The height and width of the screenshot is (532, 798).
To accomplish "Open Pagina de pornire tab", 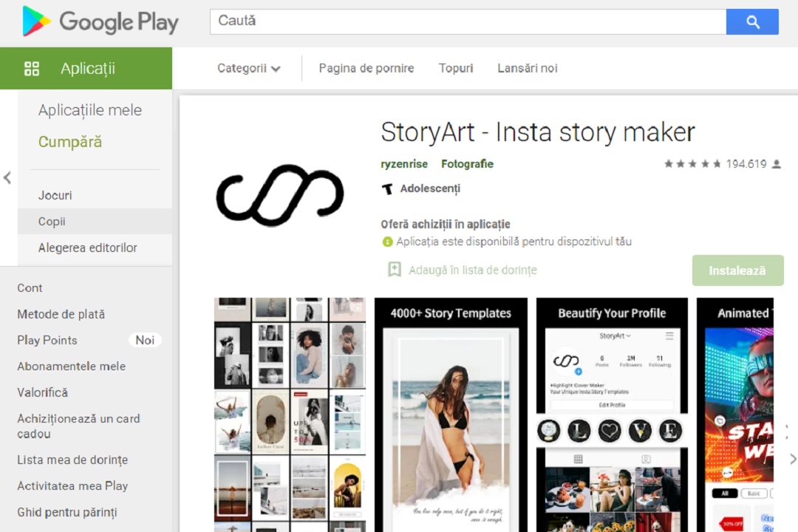I will pyautogui.click(x=366, y=68).
